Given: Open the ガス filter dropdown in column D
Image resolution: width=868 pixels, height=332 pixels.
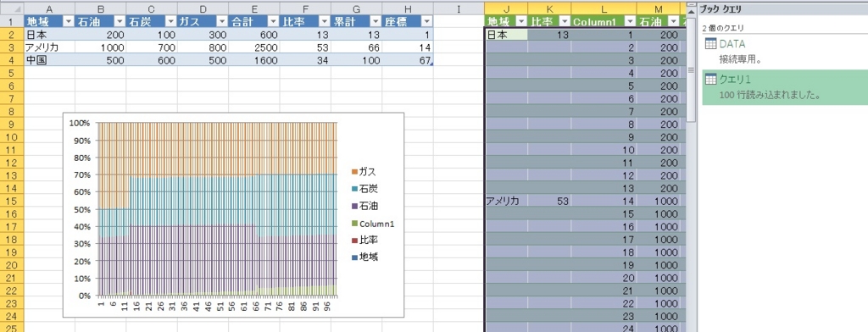Looking at the screenshot, I should coord(221,21).
